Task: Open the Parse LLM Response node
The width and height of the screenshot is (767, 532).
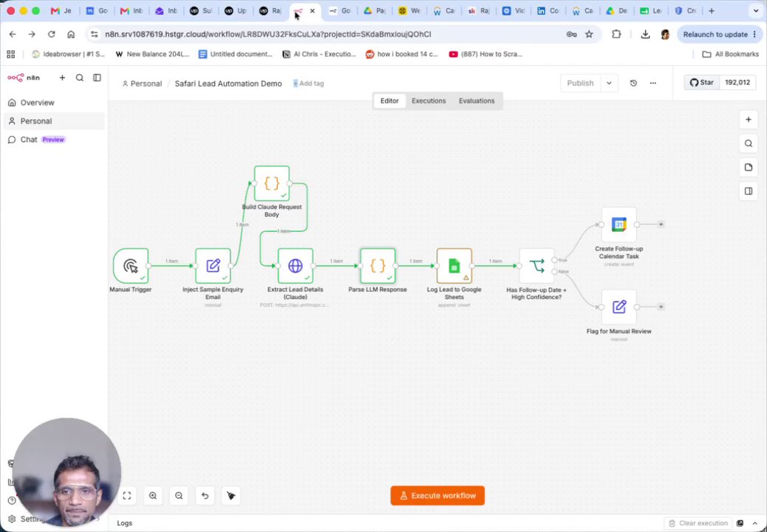Action: [377, 265]
